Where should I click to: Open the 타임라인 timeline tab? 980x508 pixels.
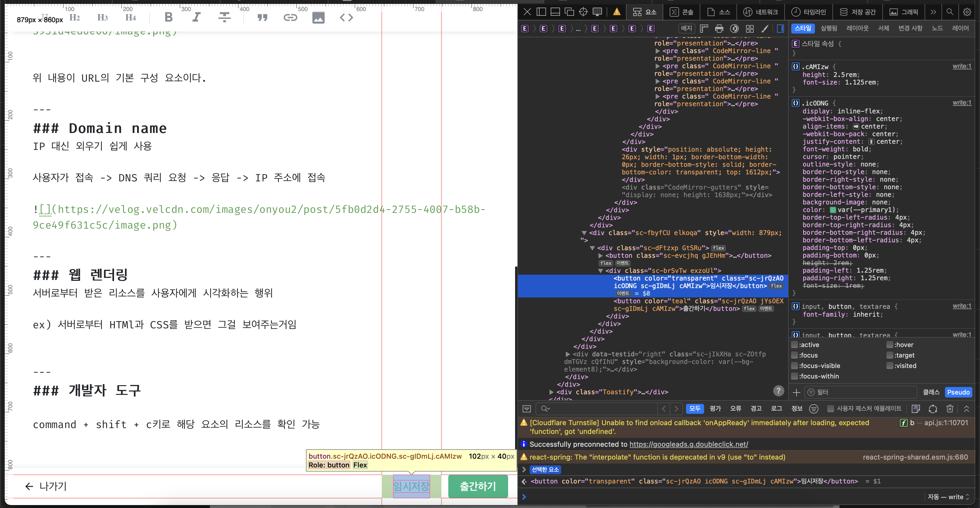click(x=808, y=12)
